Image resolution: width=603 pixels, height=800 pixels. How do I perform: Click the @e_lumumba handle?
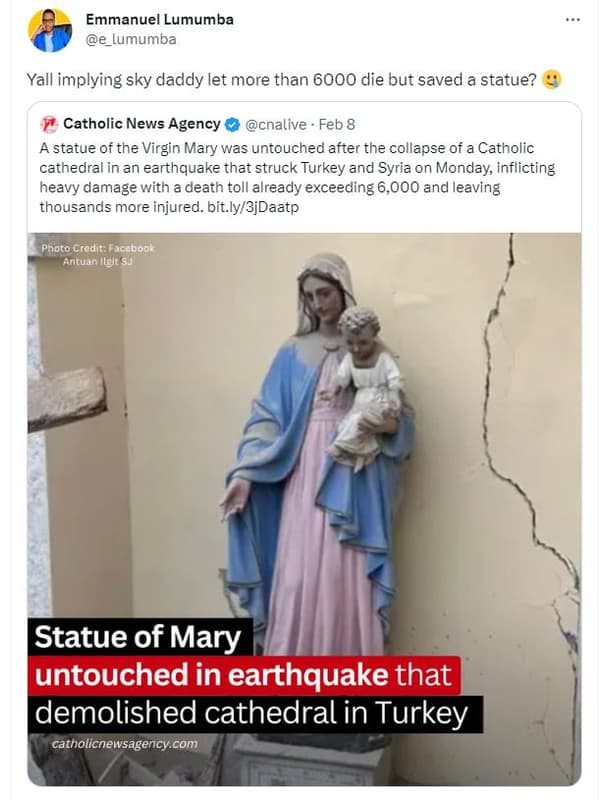coord(131,39)
